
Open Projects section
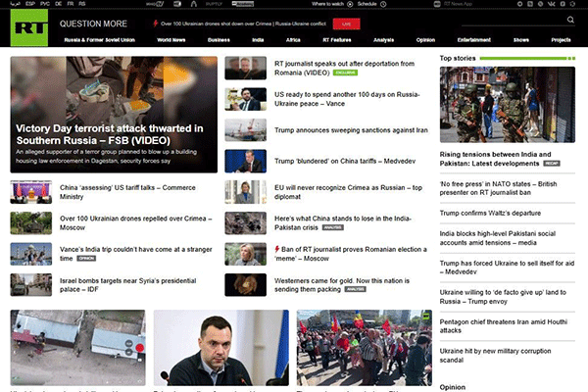pyautogui.click(x=561, y=40)
